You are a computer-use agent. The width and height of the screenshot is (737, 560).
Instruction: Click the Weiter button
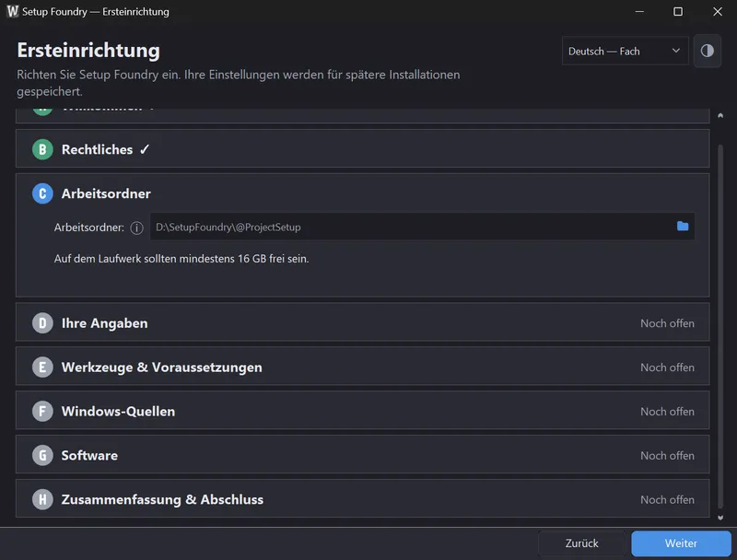coord(681,543)
